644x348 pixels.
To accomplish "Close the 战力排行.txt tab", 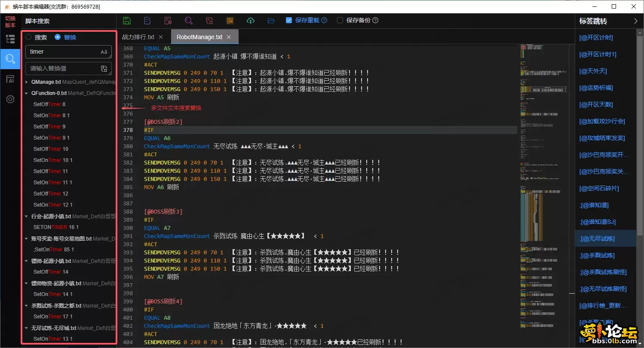I will click(x=161, y=37).
